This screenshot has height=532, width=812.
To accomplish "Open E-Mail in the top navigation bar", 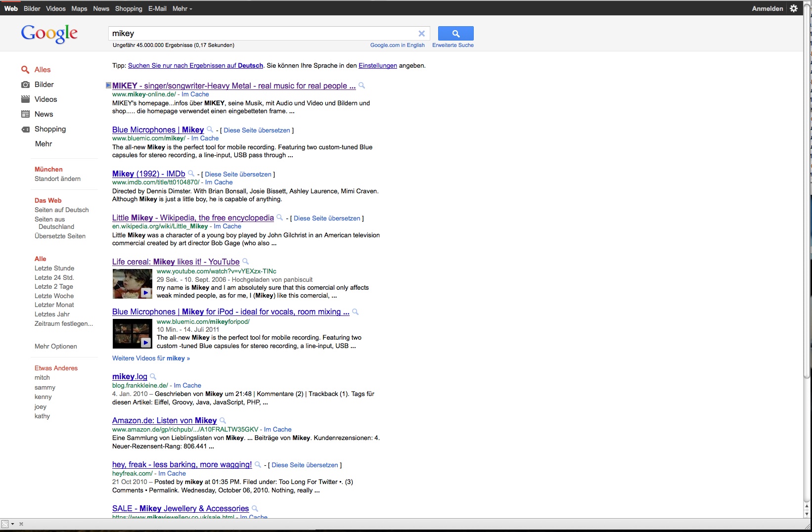I will tap(157, 8).
